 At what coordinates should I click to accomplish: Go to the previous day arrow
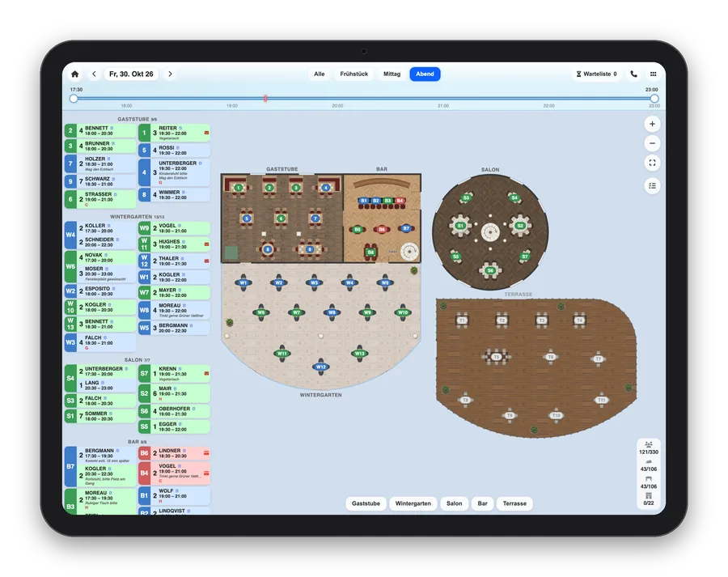click(x=95, y=74)
